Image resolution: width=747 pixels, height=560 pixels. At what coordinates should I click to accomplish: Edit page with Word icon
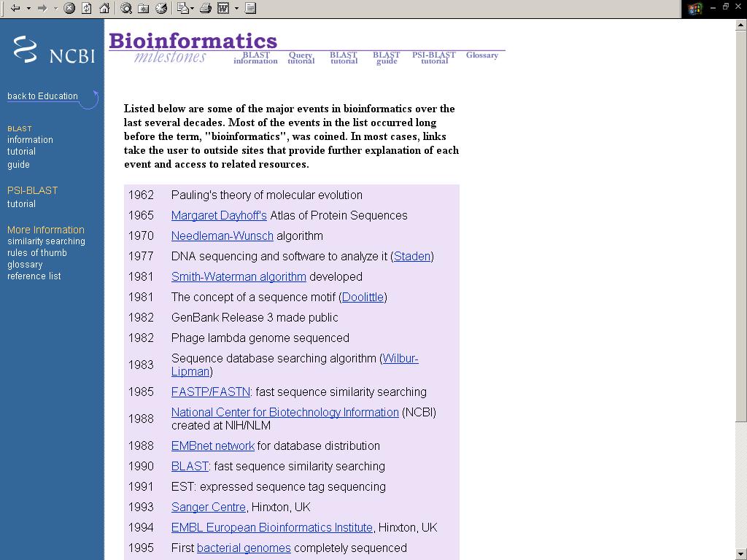[x=223, y=8]
